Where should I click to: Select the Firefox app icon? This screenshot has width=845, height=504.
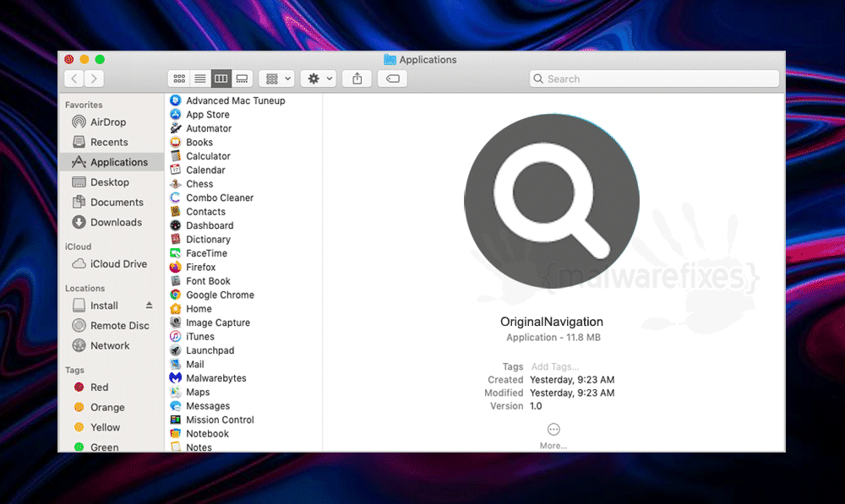point(175,267)
